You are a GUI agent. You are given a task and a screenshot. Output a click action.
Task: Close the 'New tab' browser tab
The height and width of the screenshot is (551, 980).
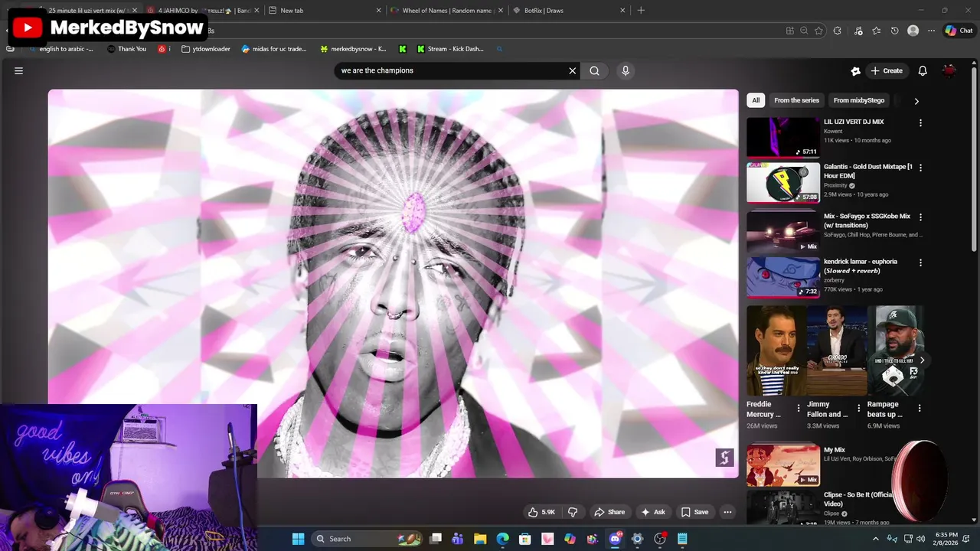coord(378,11)
